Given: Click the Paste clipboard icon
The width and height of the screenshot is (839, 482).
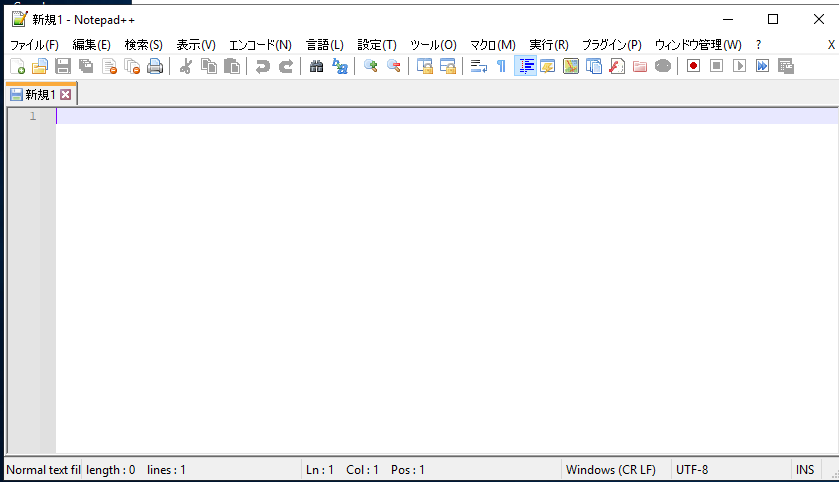Looking at the screenshot, I should (232, 66).
